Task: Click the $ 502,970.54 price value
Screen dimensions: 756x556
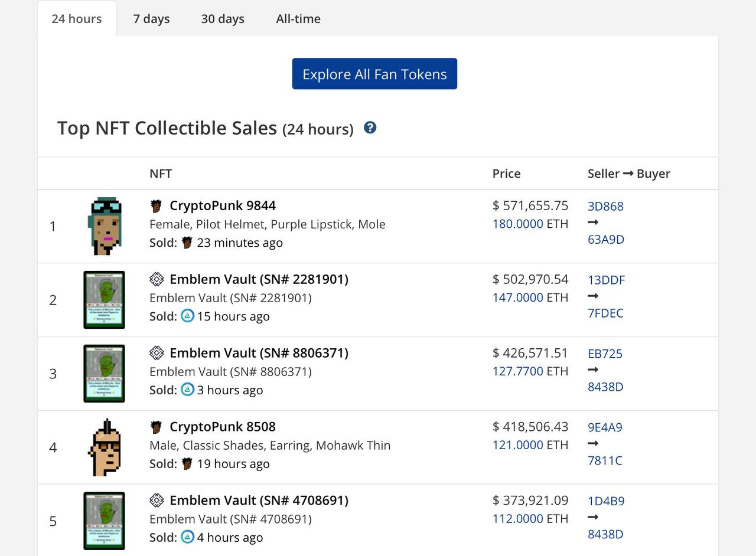Action: point(530,279)
